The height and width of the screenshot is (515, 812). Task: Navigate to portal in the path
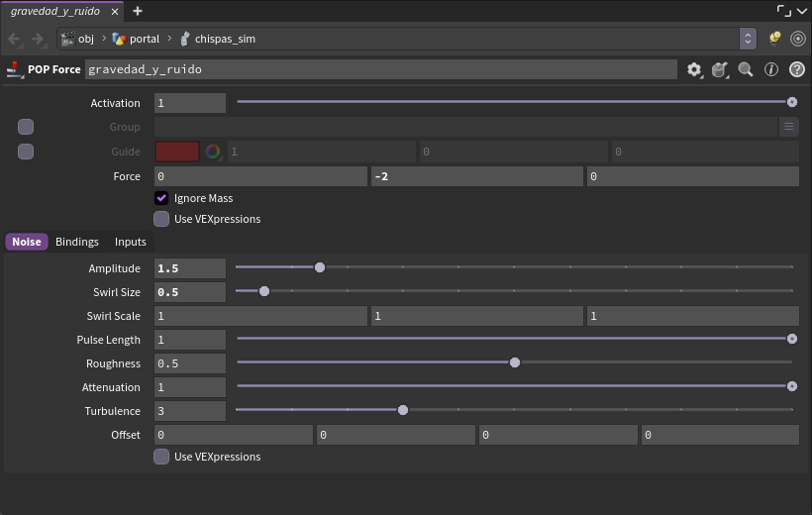coord(145,39)
